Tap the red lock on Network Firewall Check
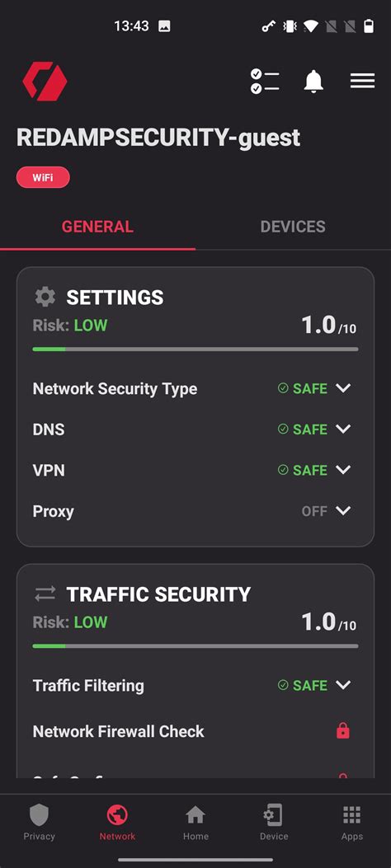Image resolution: width=391 pixels, height=868 pixels. pyautogui.click(x=343, y=731)
